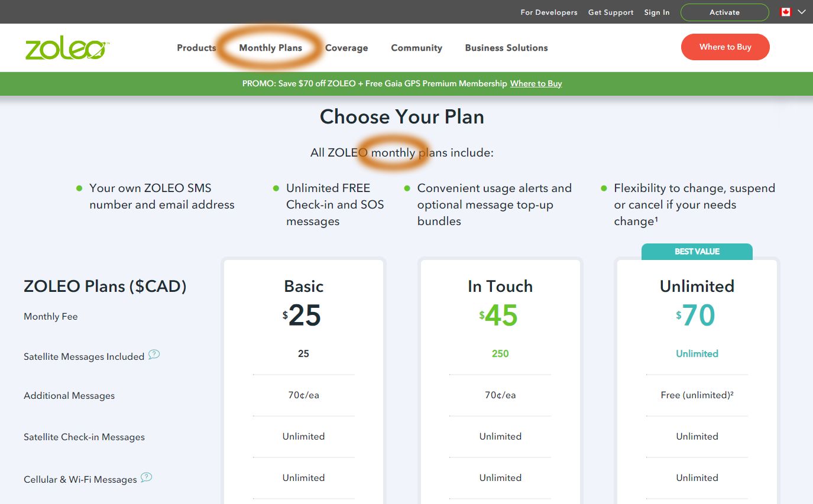813x504 pixels.
Task: Open Business Solutions in the navigation
Action: [506, 48]
